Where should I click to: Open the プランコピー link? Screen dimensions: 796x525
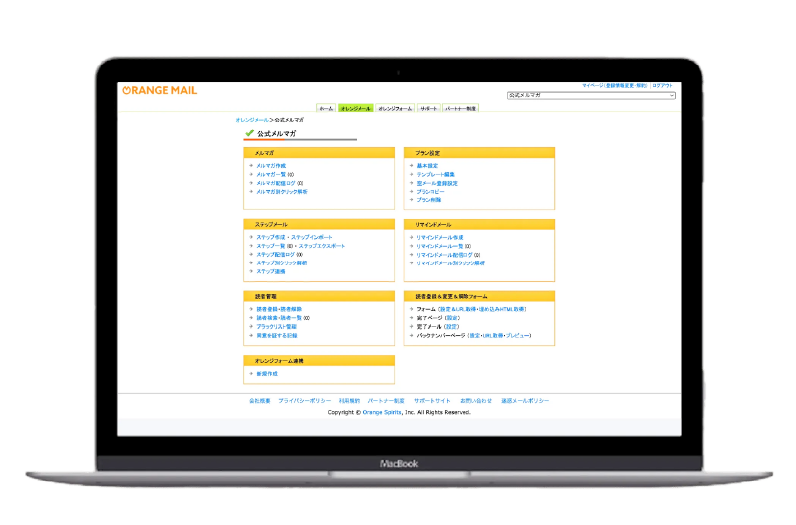430,191
